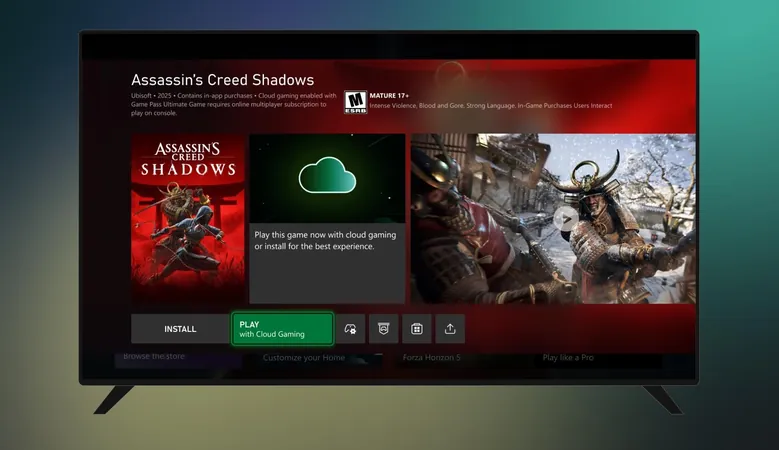Select PLAY with Cloud Gaming

point(283,329)
